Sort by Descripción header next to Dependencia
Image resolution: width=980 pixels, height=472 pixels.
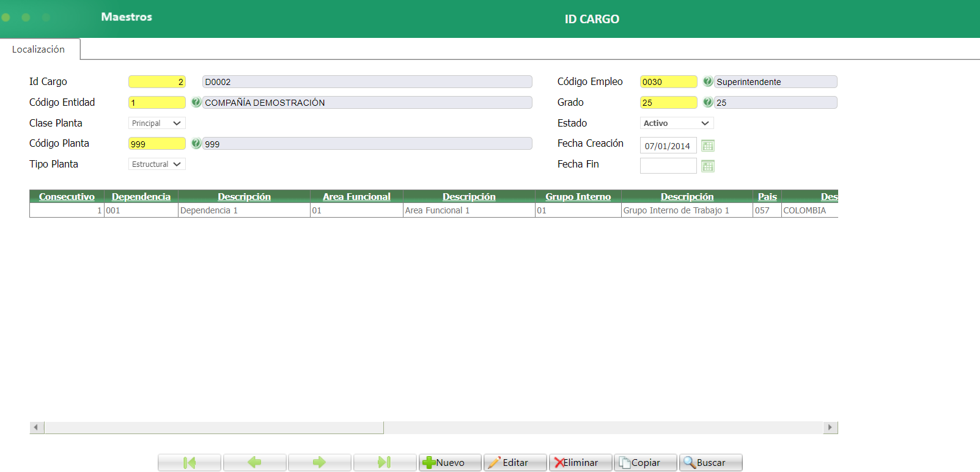(x=244, y=196)
